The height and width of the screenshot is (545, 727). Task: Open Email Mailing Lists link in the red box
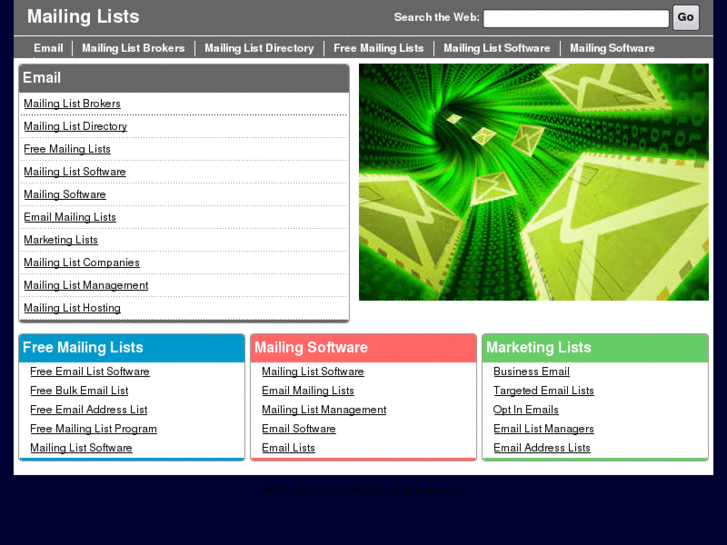point(308,391)
